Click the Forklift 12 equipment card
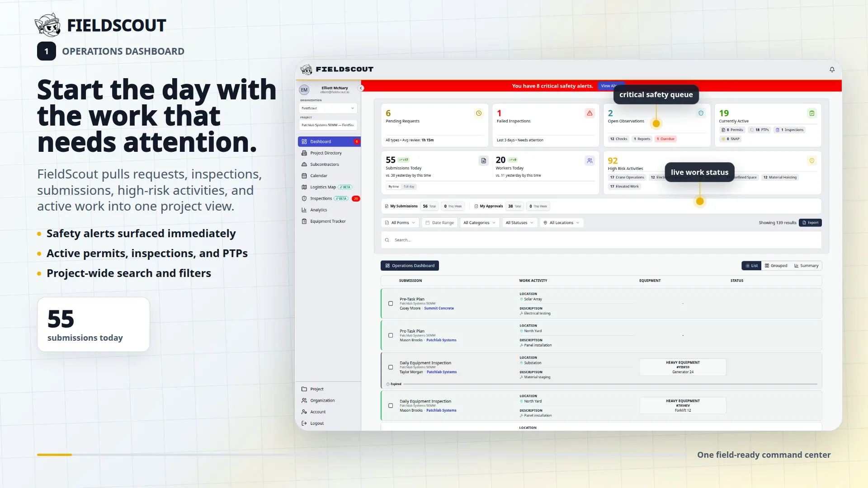The image size is (868, 488). click(683, 406)
